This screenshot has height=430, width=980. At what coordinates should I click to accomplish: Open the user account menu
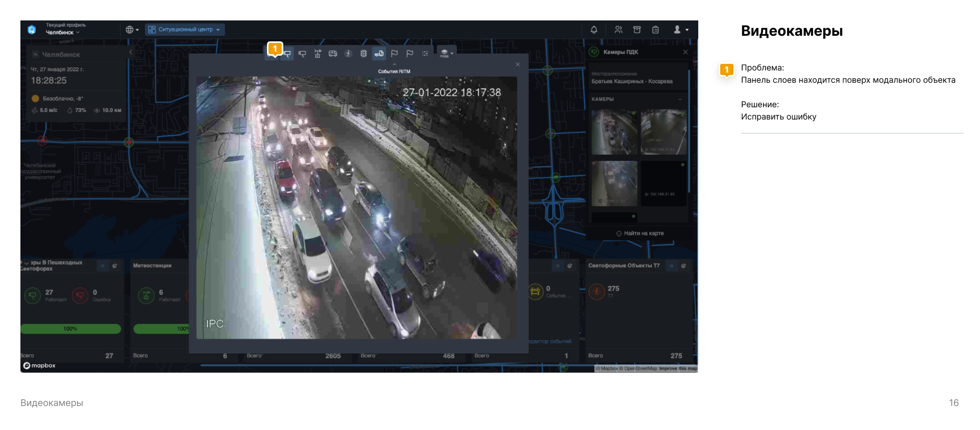coord(681,30)
